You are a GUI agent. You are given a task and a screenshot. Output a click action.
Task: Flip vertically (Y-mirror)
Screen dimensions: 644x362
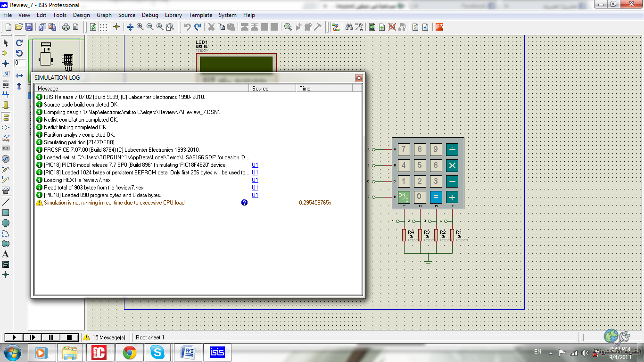[x=19, y=86]
